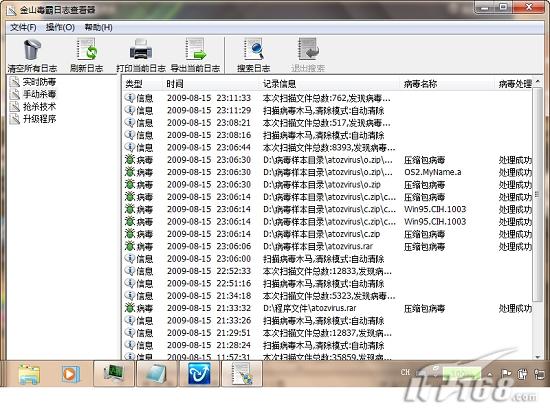550x412 pixels.
Task: Select timestamp 2009-08-15 21:28:24
Action: click(x=209, y=345)
